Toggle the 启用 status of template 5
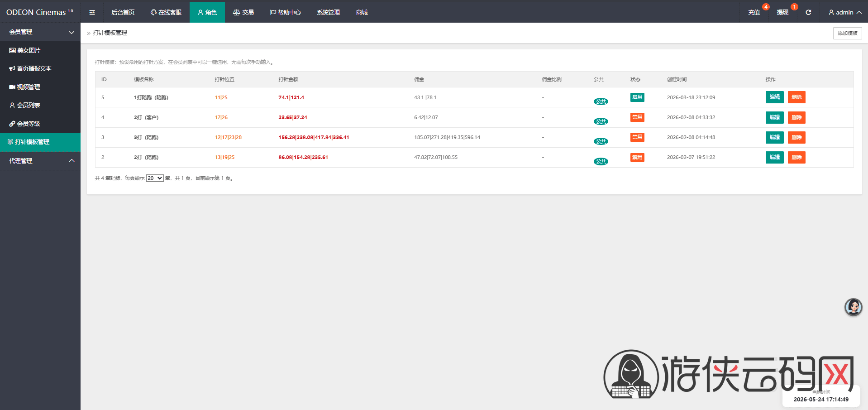 pyautogui.click(x=637, y=97)
